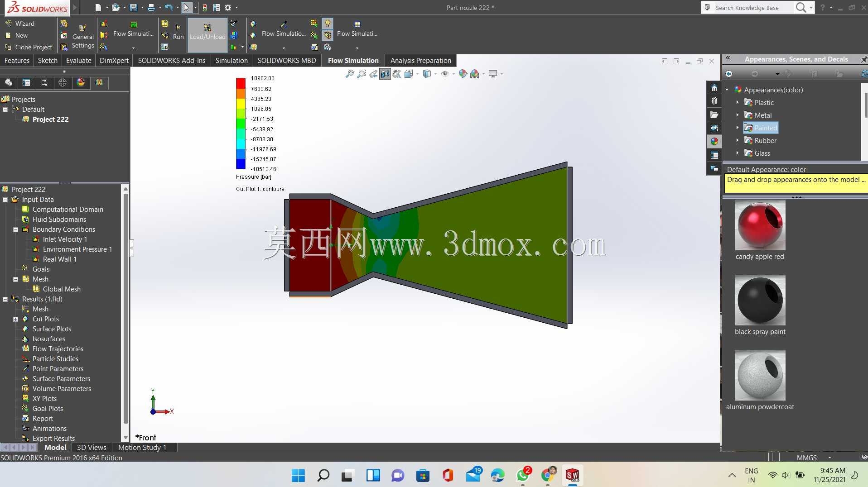Select Surface Plots in results tree
Image resolution: width=868 pixels, height=487 pixels.
[52, 329]
